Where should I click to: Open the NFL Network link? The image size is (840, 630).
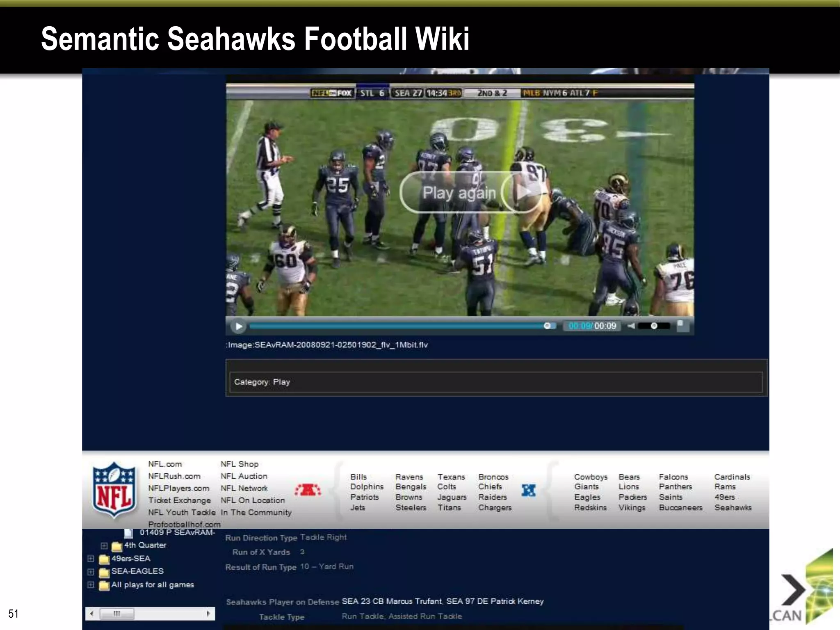point(244,488)
